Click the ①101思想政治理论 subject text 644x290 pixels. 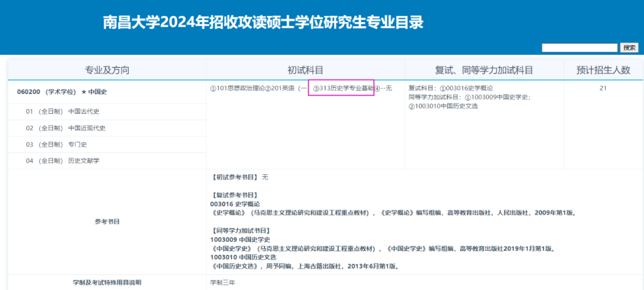click(x=237, y=88)
